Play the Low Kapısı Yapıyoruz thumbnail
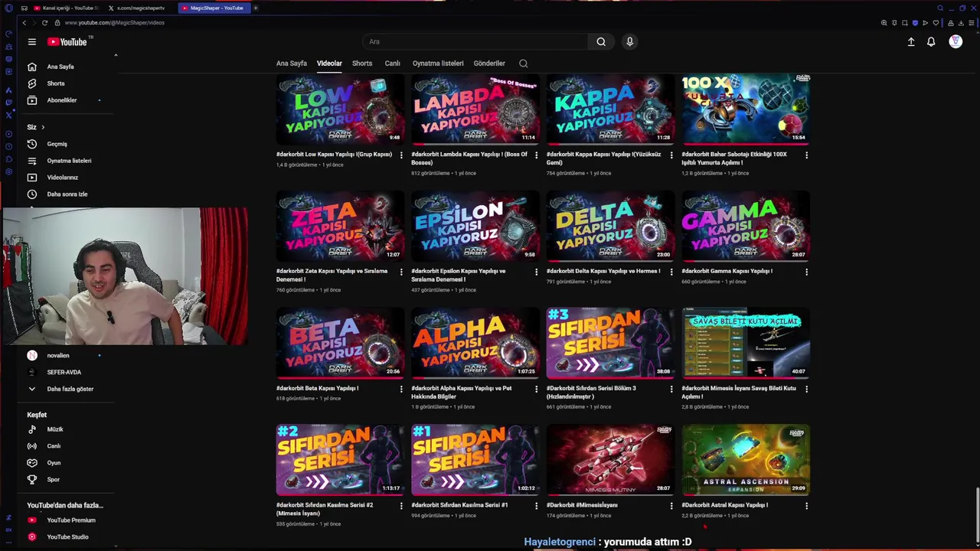The width and height of the screenshot is (980, 551). pyautogui.click(x=340, y=109)
